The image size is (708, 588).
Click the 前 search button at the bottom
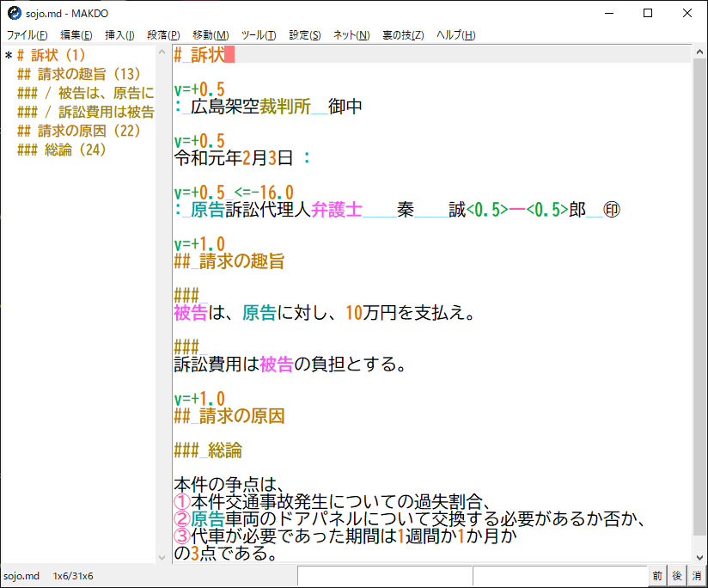coord(656,575)
